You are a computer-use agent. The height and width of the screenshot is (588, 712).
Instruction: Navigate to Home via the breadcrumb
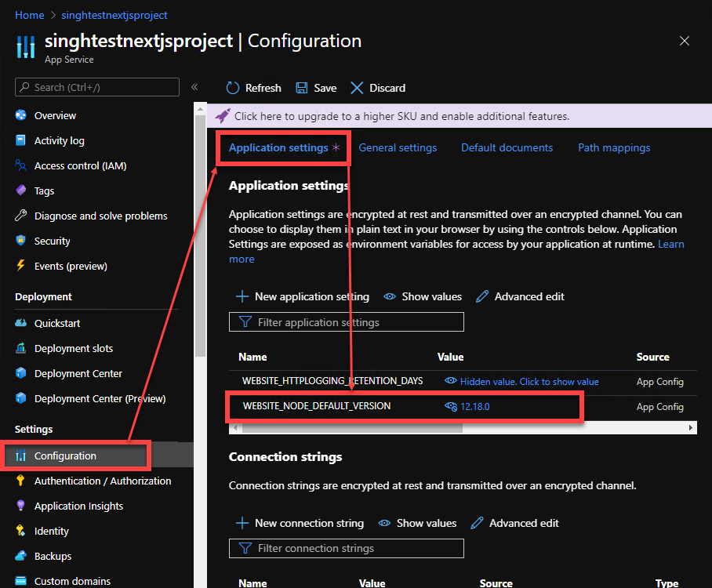pos(29,14)
